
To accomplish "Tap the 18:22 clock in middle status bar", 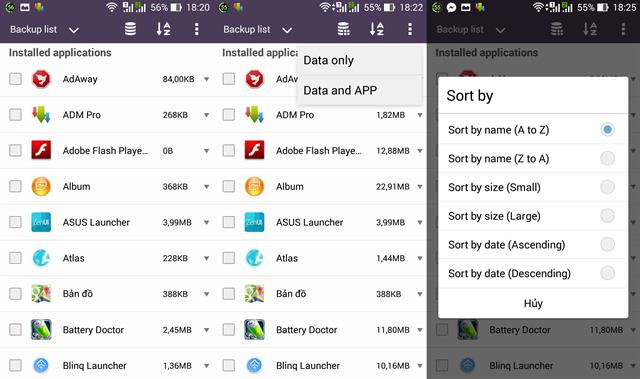I will pos(411,7).
